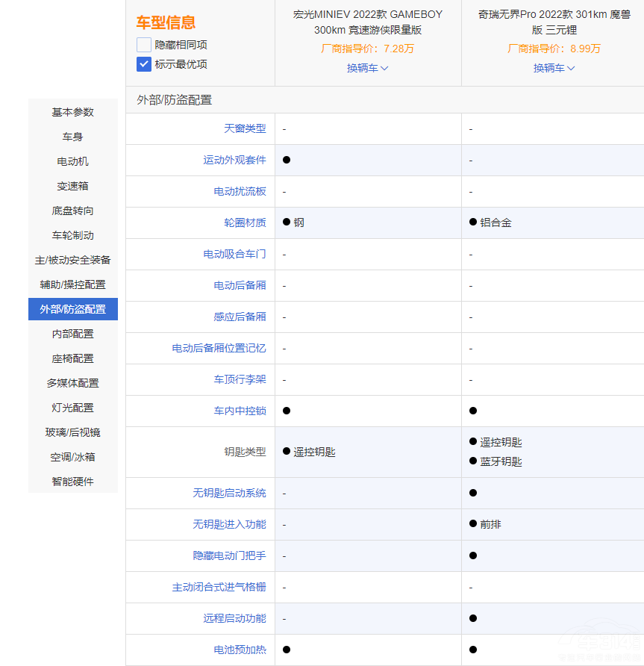Open 换辆车 dropdown for 奇瑞无界Pro
The image size is (644, 666).
pos(554,68)
